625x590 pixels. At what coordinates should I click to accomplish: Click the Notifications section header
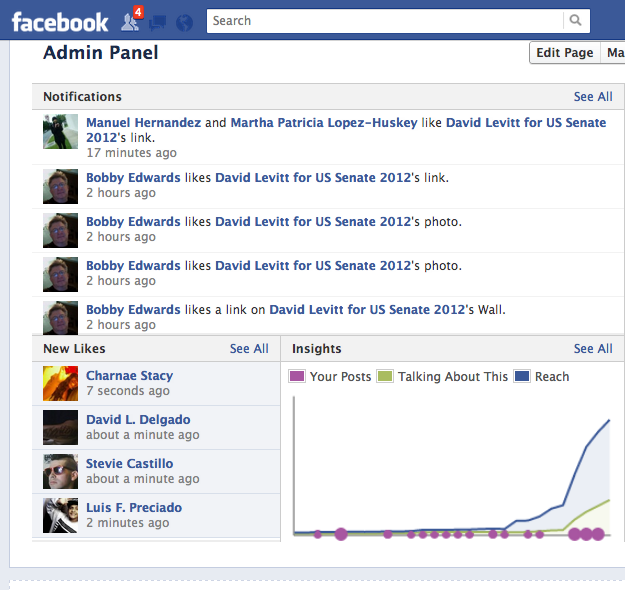pyautogui.click(x=83, y=96)
